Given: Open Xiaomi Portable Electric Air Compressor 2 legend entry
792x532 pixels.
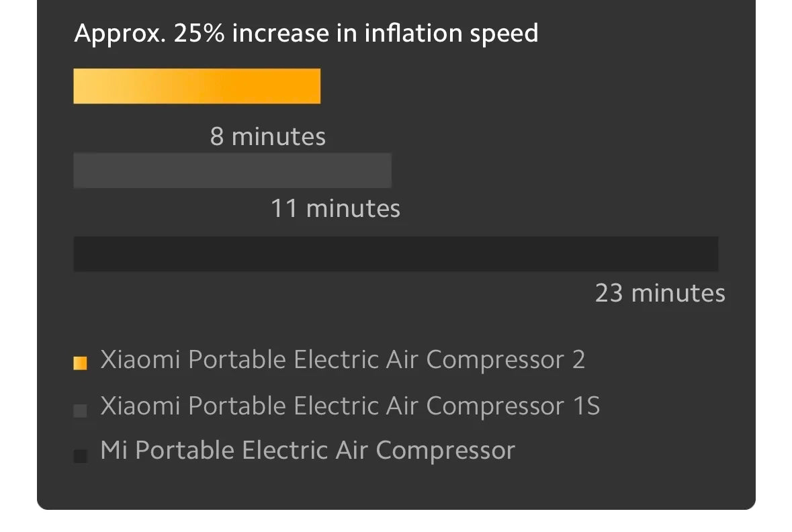Looking at the screenshot, I should [343, 360].
